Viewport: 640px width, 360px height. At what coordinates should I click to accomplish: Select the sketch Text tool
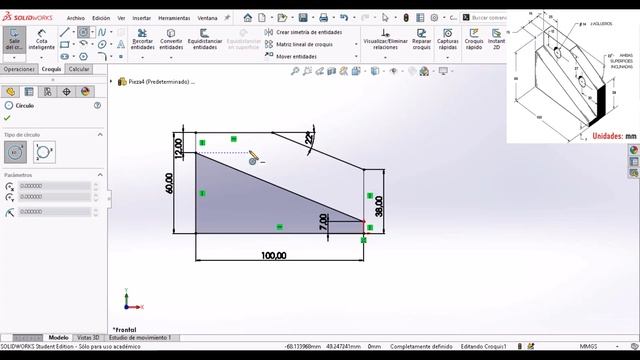coord(121,44)
